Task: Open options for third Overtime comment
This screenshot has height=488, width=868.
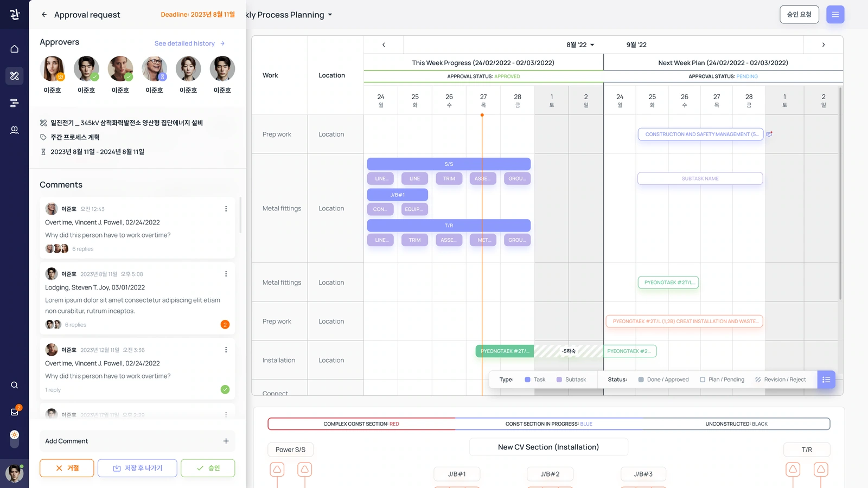Action: point(226,350)
